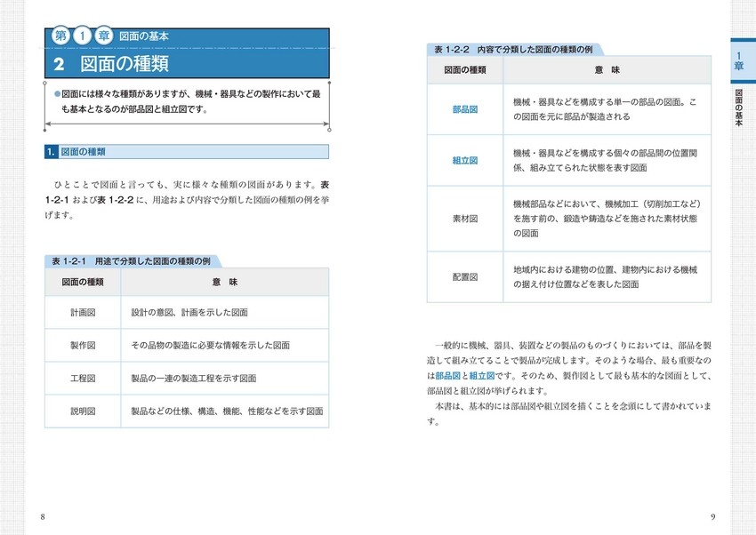Select the '製作図' table cell
756x535 pixels.
click(x=83, y=346)
